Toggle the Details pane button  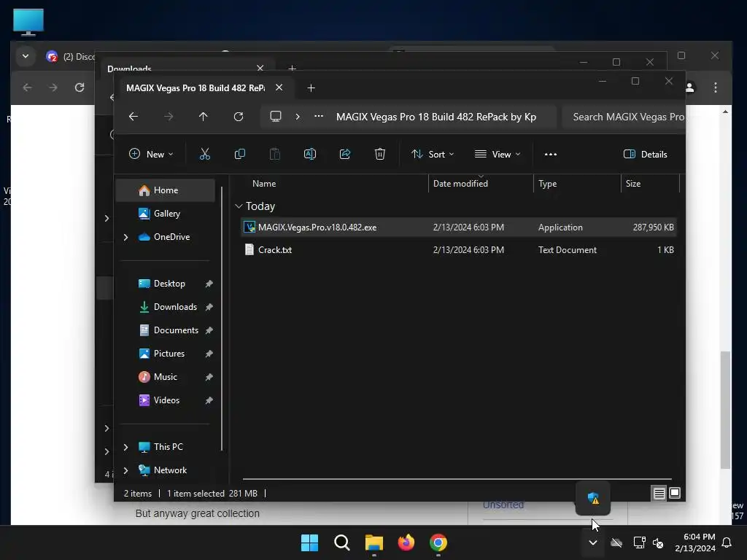point(646,155)
